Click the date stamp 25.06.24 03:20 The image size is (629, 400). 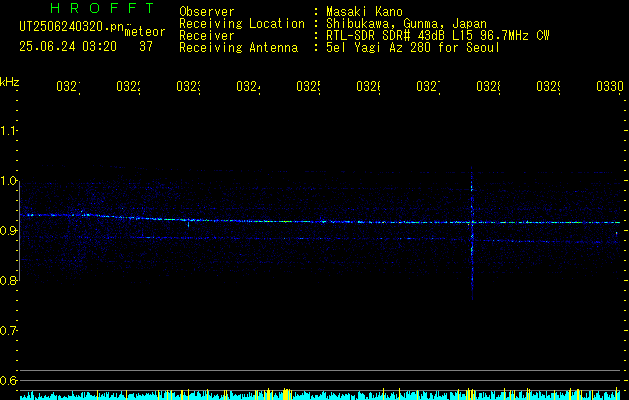[68, 47]
